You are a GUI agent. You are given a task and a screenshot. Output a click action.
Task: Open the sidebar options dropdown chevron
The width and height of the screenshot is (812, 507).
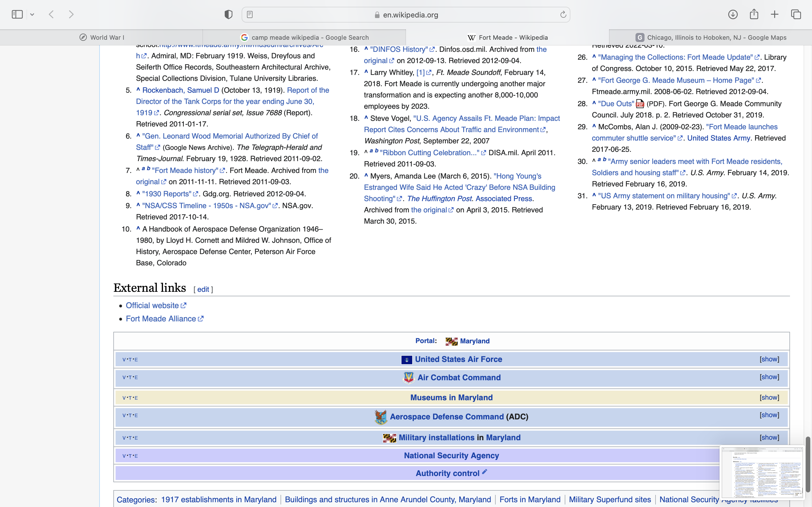32,14
